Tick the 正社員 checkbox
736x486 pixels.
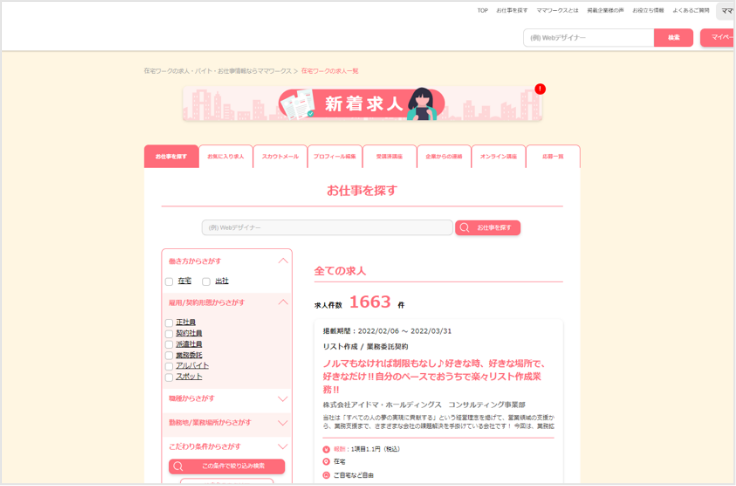(169, 323)
